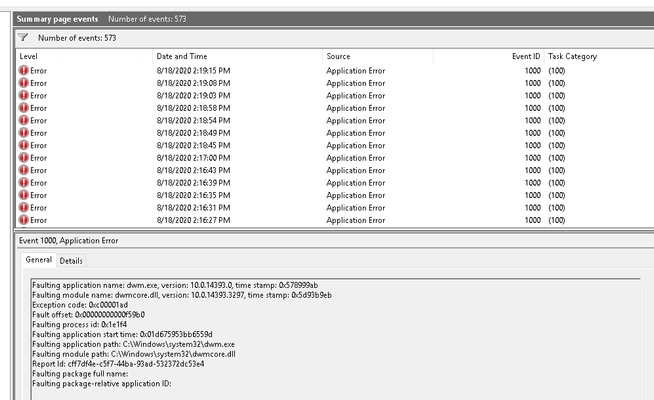Click the Faulting module path line
This screenshot has height=400, width=654.
pos(134,354)
